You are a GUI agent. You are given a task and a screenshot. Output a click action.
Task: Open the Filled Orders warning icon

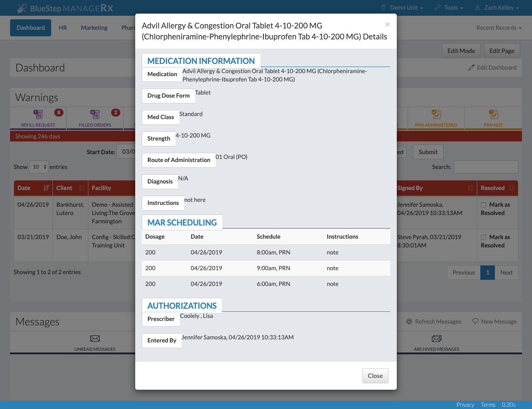click(95, 115)
